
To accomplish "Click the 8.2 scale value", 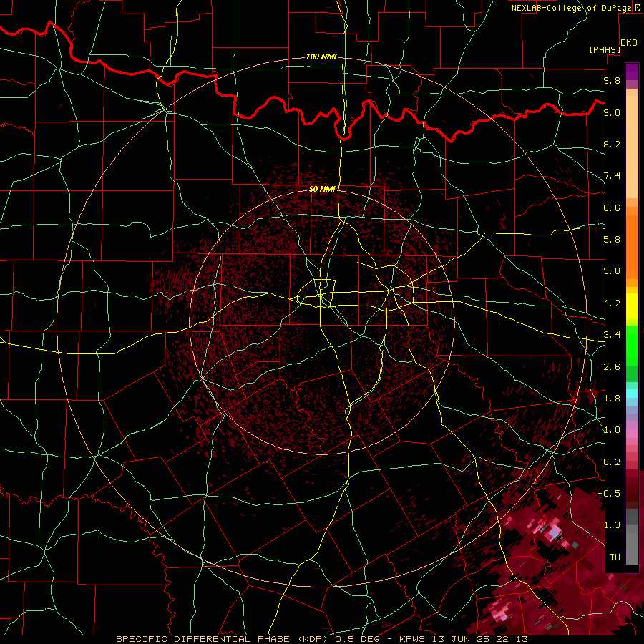I will [612, 144].
